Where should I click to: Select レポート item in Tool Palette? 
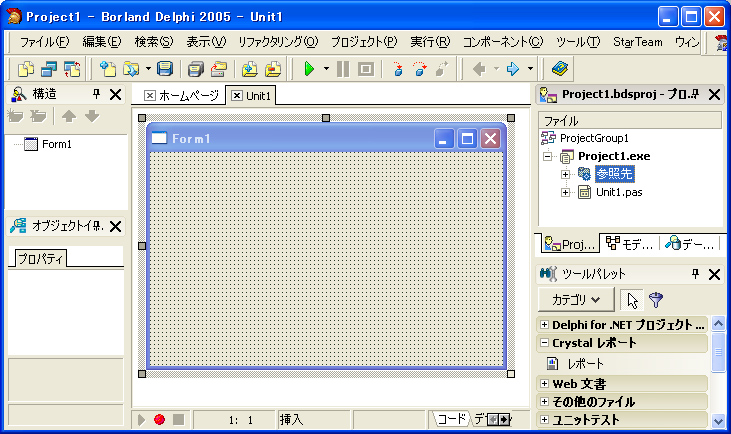click(x=585, y=363)
